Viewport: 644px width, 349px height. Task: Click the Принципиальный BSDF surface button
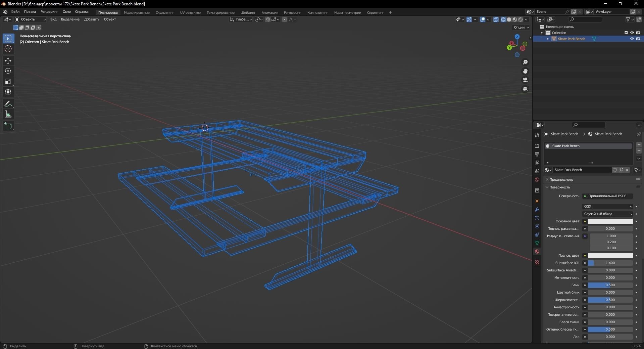(608, 196)
